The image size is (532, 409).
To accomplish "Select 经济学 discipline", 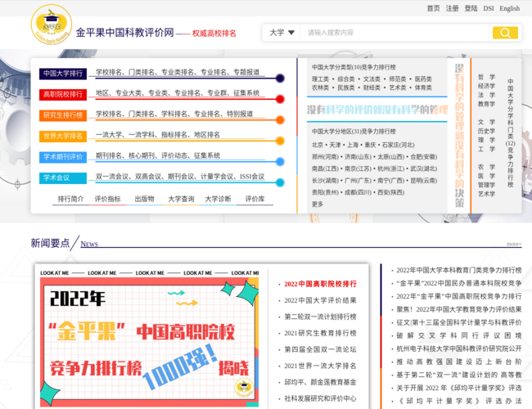I will pyautogui.click(x=486, y=86).
